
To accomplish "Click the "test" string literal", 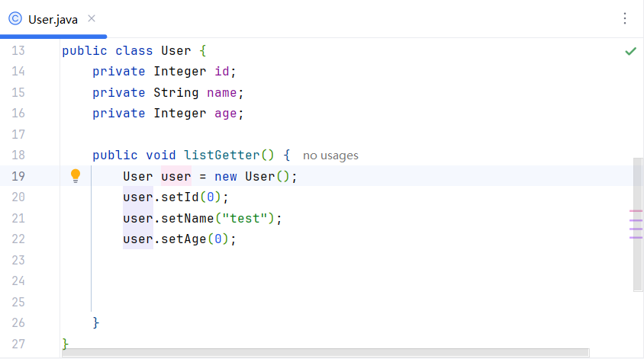I will pyautogui.click(x=245, y=219).
